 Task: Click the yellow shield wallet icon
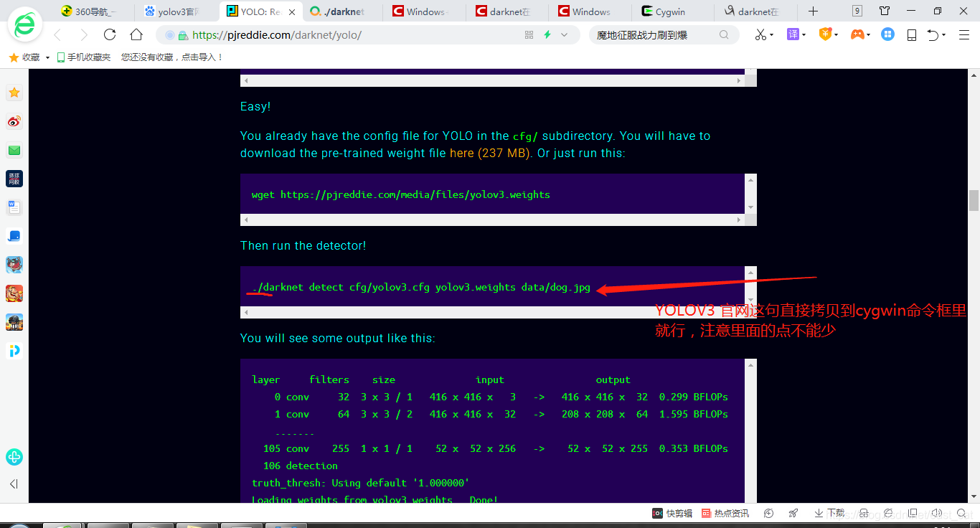[825, 34]
